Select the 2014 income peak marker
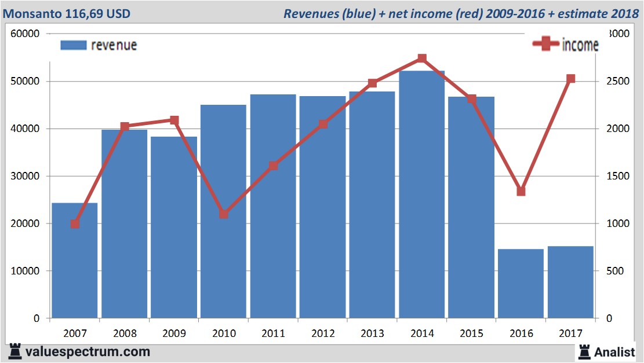Image resolution: width=644 pixels, height=363 pixels. [422, 58]
